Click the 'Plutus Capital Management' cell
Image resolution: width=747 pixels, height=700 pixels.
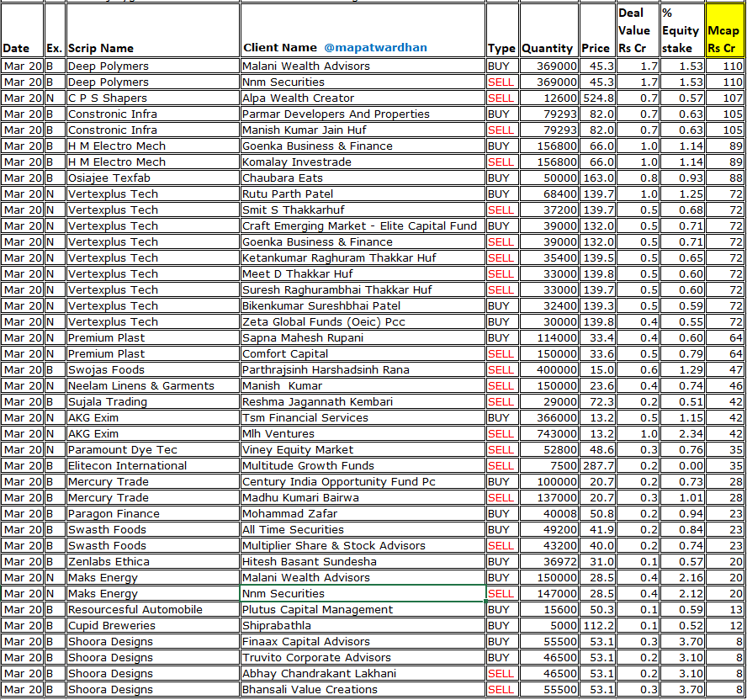pos(363,609)
